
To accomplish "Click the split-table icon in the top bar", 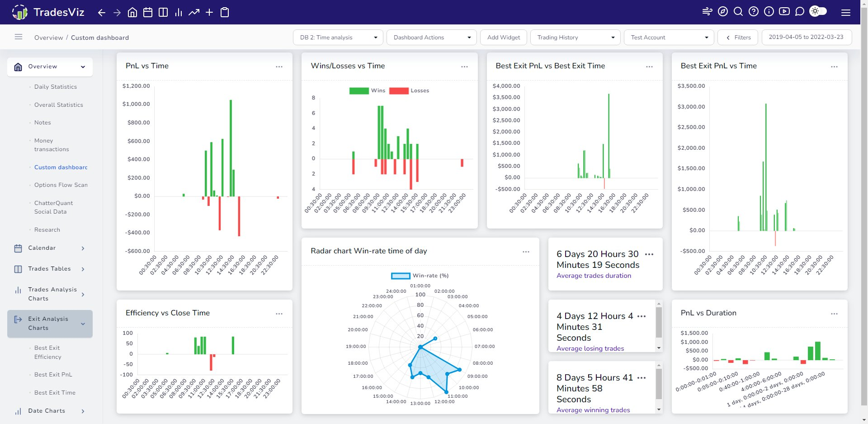I will click(163, 12).
